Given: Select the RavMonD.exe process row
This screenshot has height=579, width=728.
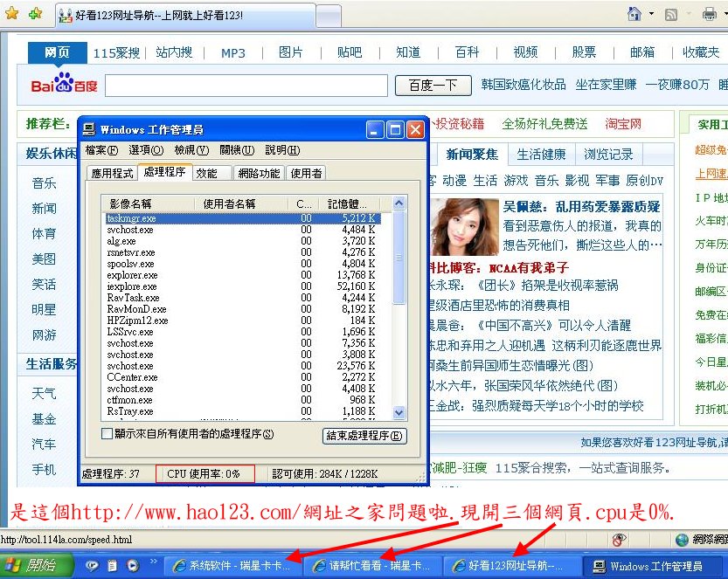Looking at the screenshot, I should (x=243, y=309).
